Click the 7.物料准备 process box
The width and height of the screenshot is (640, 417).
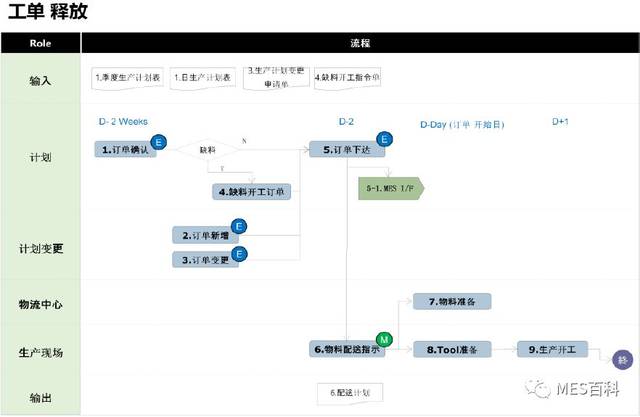point(452,301)
